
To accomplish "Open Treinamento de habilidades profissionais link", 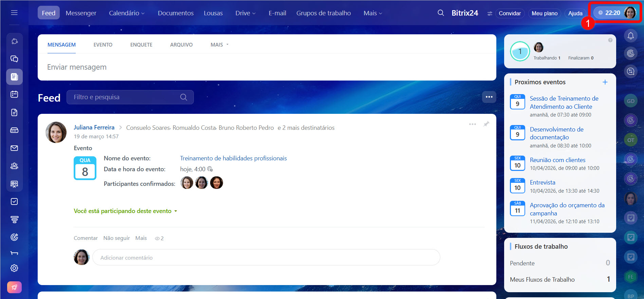I will pyautogui.click(x=233, y=158).
